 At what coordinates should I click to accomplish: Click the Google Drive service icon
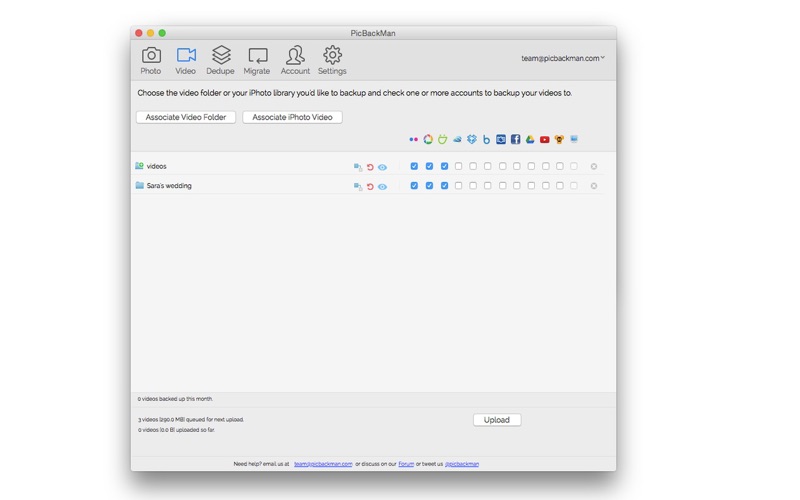coord(530,139)
